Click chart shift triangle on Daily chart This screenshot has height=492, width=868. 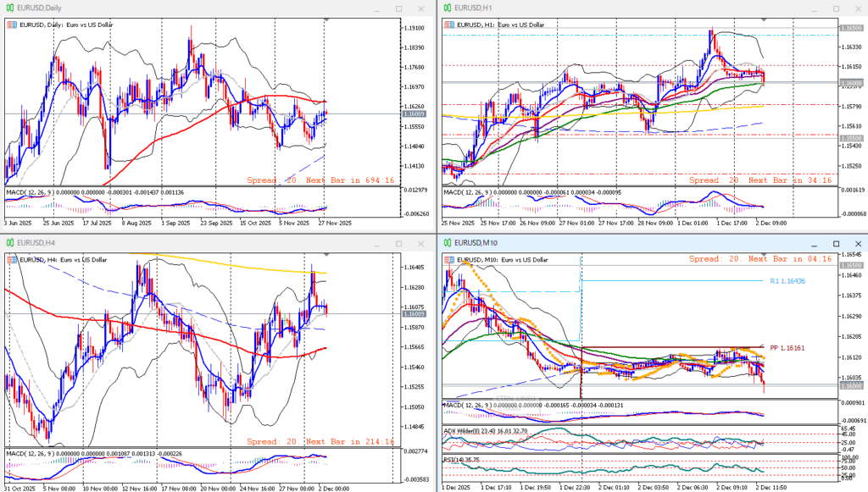(325, 19)
